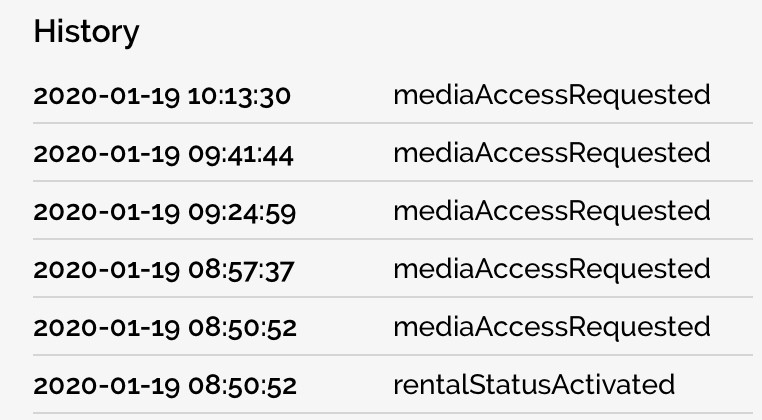Select the 08:50:52 timestamp beside mediaAccessRequested
Screen dimensions: 762x420
point(165,328)
